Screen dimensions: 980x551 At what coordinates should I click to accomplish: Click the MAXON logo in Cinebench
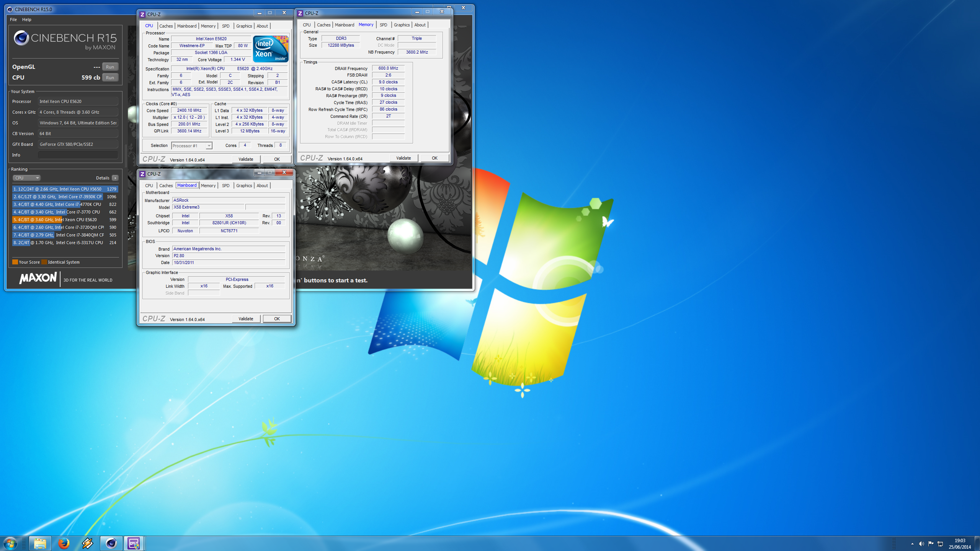38,278
